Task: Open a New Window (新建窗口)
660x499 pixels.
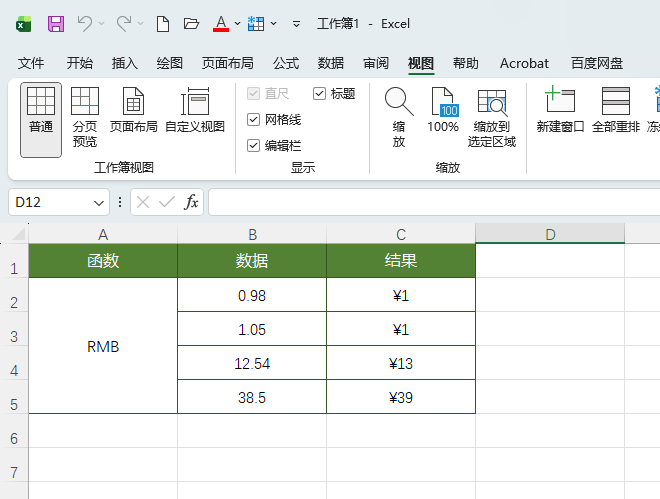Action: (x=560, y=109)
